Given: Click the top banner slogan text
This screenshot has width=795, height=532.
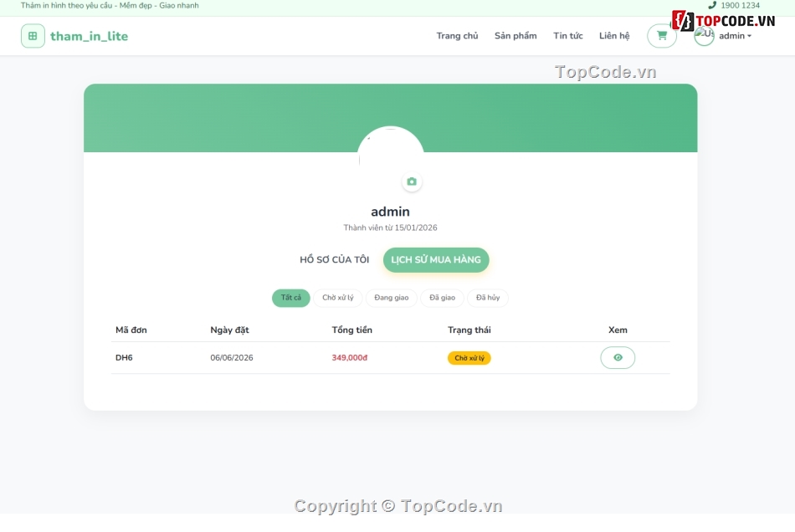Looking at the screenshot, I should click(110, 6).
